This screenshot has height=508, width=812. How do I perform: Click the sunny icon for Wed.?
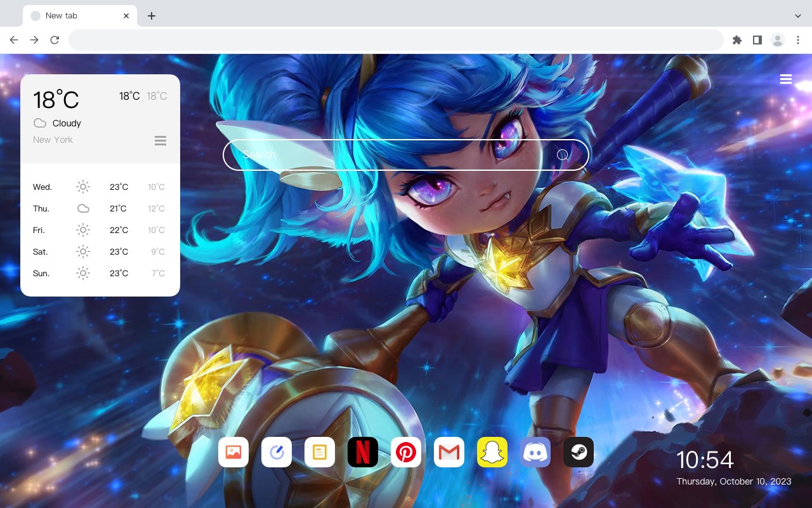(x=83, y=187)
